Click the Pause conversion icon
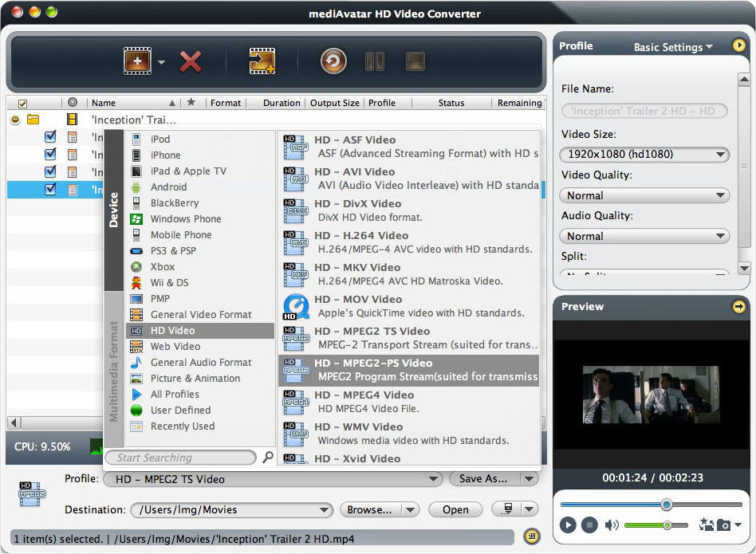The image size is (756, 554). [x=375, y=61]
